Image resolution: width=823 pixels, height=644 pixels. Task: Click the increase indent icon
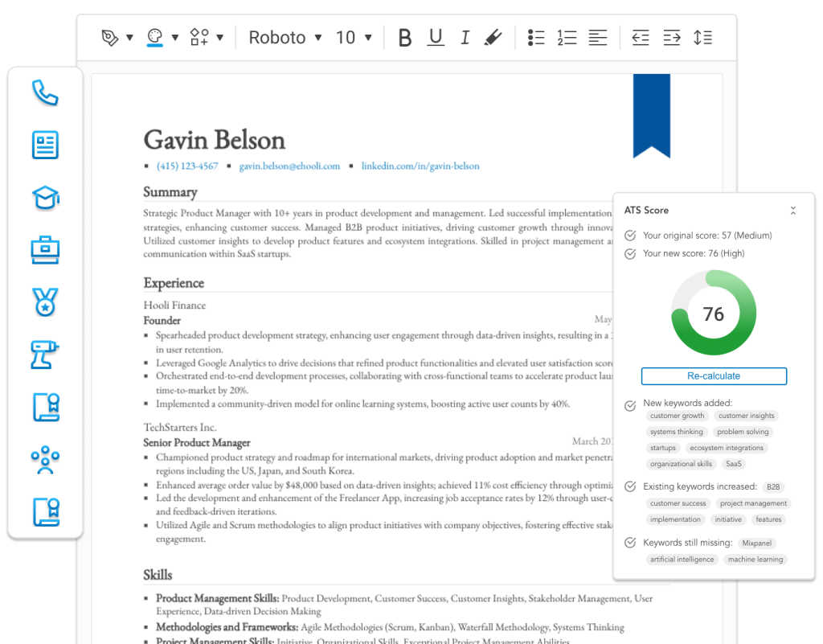coord(672,37)
